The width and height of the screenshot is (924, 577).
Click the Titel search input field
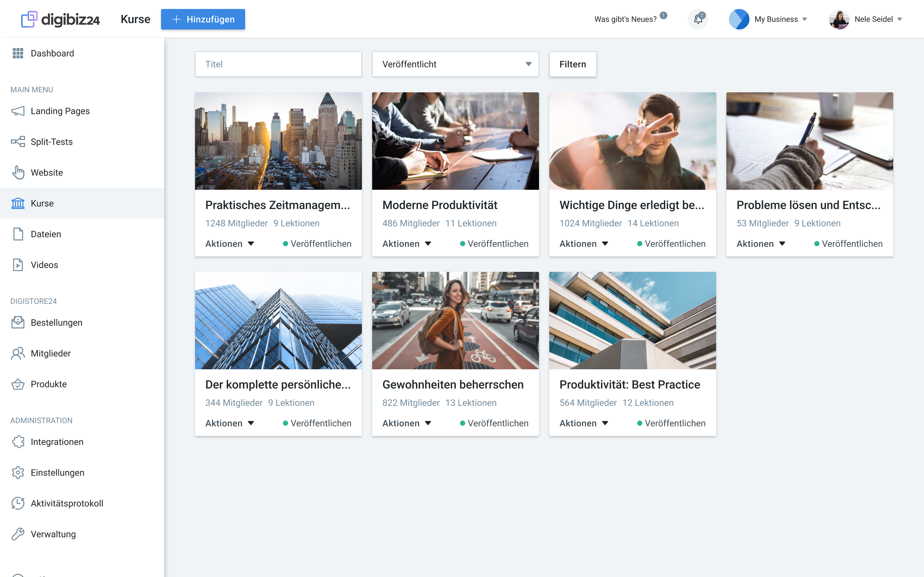tap(278, 64)
